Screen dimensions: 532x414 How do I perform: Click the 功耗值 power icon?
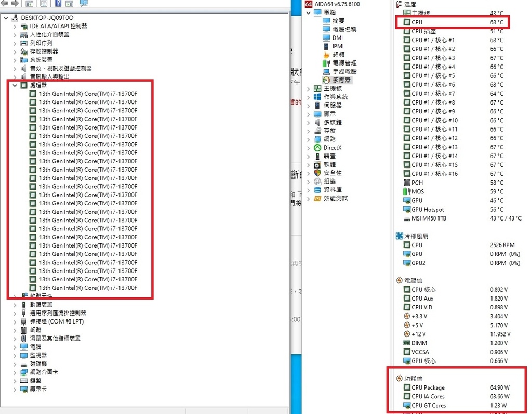coord(400,379)
